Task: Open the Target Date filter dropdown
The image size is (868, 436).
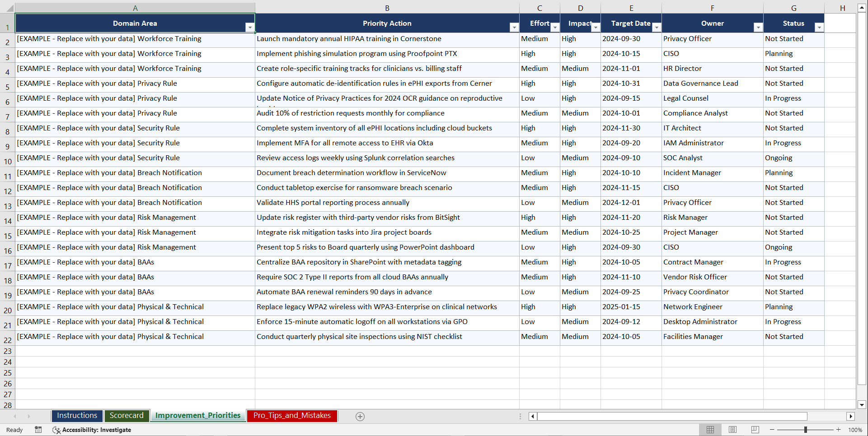Action: click(x=656, y=28)
